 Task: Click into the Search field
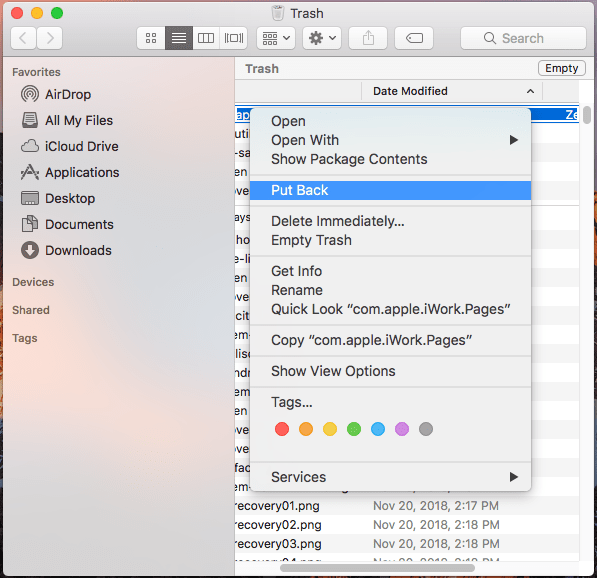523,38
